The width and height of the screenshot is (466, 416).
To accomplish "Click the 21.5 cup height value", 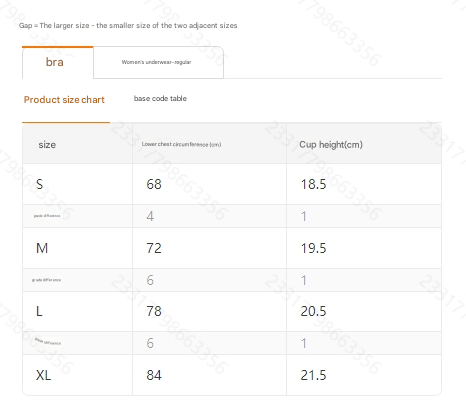I will tap(313, 375).
